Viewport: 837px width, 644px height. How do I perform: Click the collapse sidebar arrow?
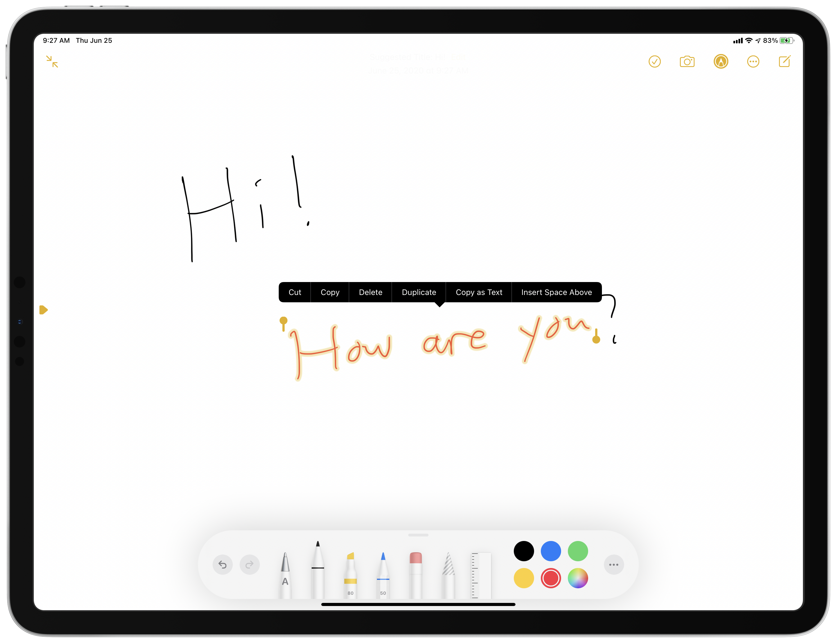pos(53,62)
